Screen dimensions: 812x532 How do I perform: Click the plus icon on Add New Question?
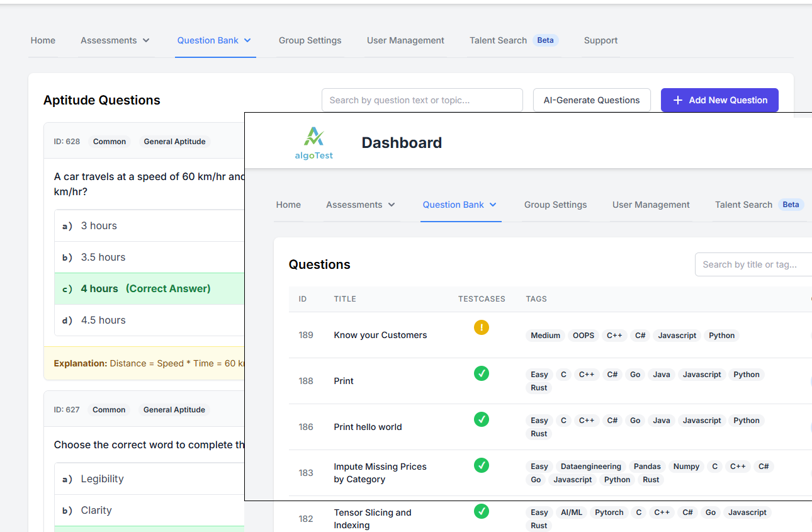pos(677,99)
